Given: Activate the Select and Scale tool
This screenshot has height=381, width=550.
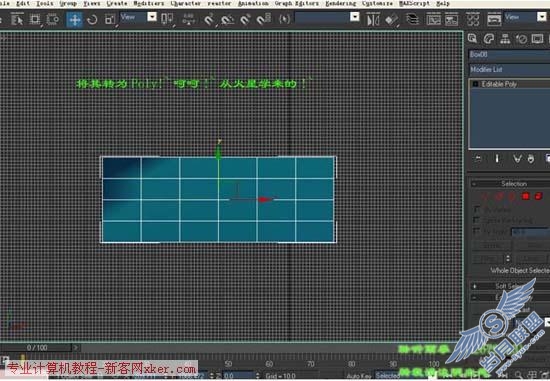Looking at the screenshot, I should click(x=110, y=19).
